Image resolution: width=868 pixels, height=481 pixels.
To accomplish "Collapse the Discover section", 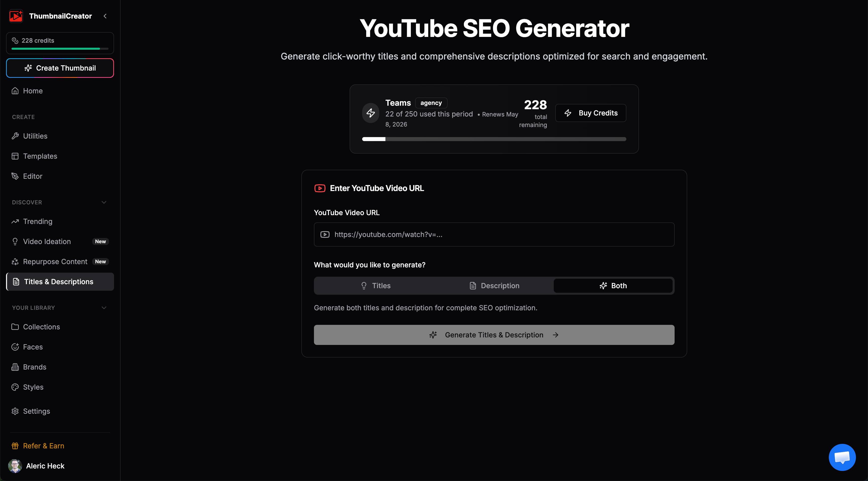I will tap(104, 202).
